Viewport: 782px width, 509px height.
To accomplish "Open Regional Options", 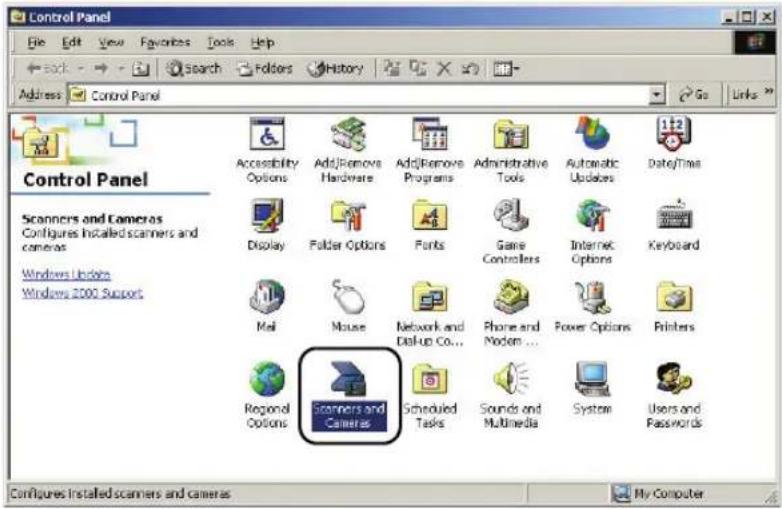I will 267,395.
